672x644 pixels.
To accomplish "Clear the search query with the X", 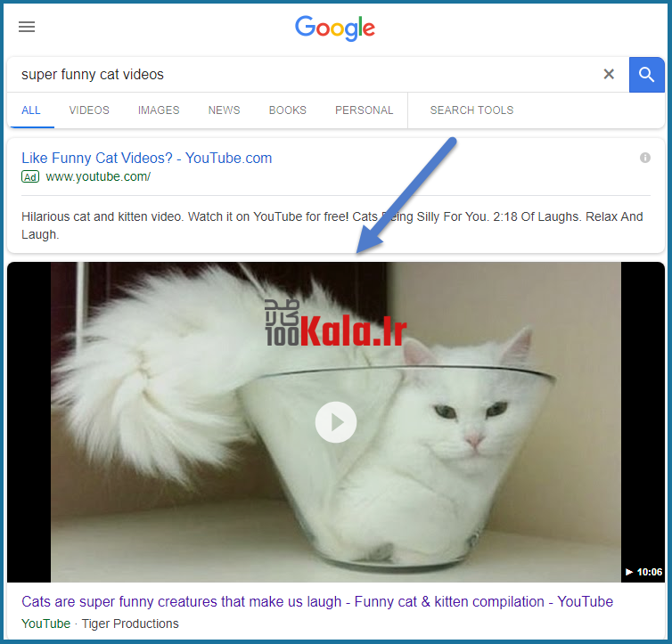I will pos(609,75).
